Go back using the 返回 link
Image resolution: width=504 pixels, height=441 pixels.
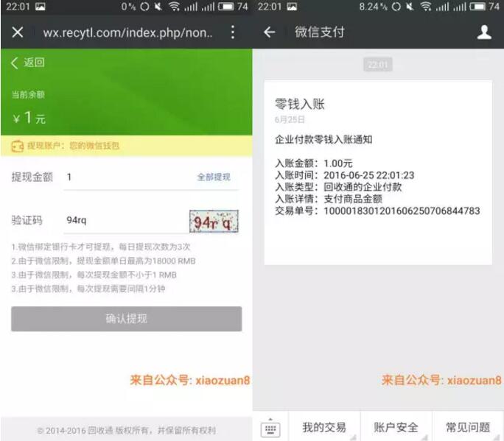(x=28, y=63)
